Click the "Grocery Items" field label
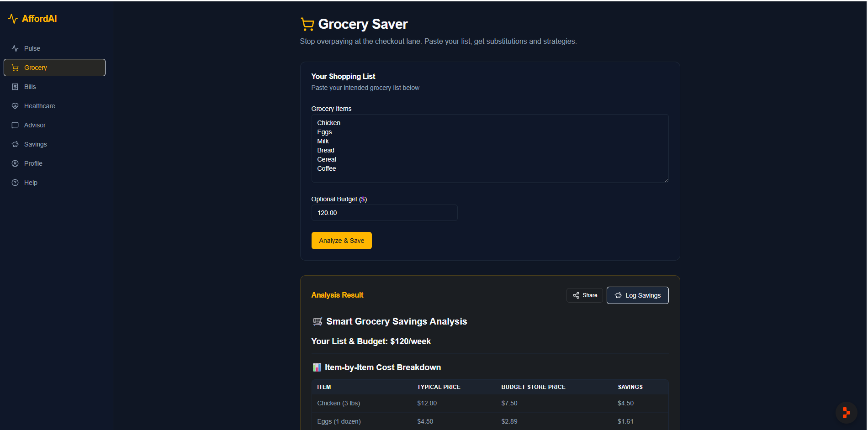The image size is (868, 430). pyautogui.click(x=331, y=109)
